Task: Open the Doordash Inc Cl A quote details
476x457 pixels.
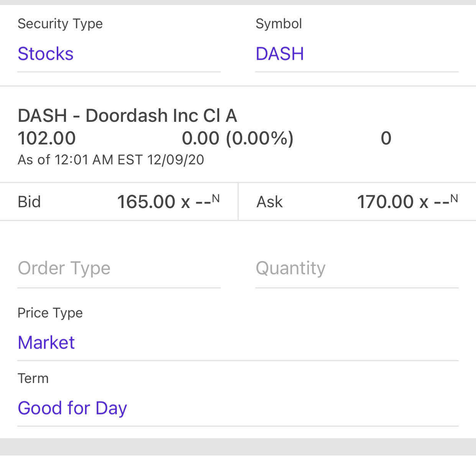Action: click(x=127, y=115)
